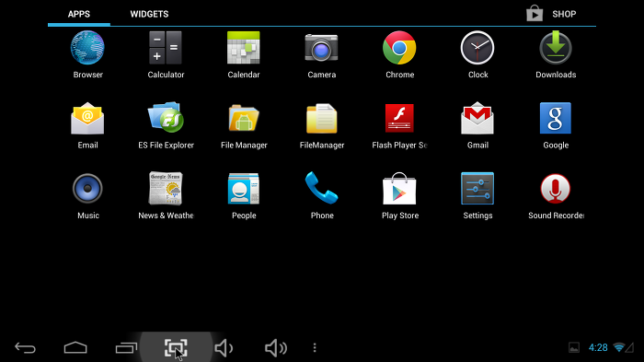Open News & Weather app

click(166, 189)
